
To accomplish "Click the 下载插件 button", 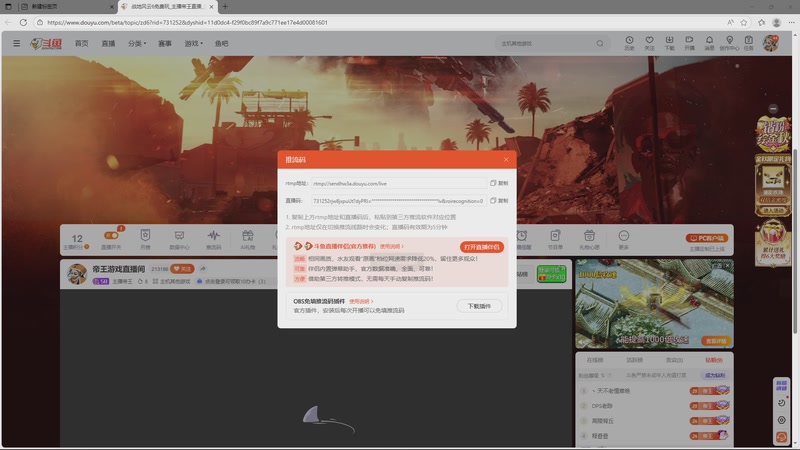I will tap(479, 306).
